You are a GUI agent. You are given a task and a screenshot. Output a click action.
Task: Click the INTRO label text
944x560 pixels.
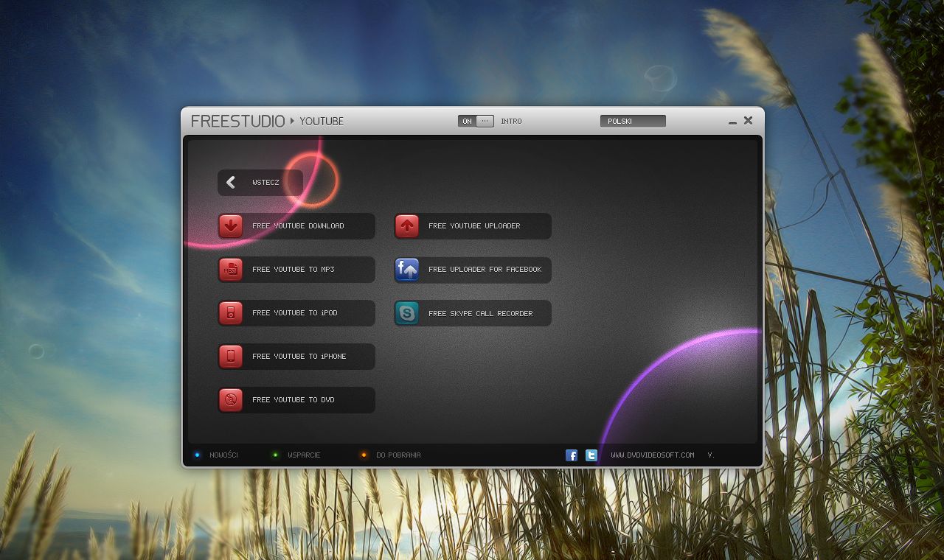(x=511, y=122)
